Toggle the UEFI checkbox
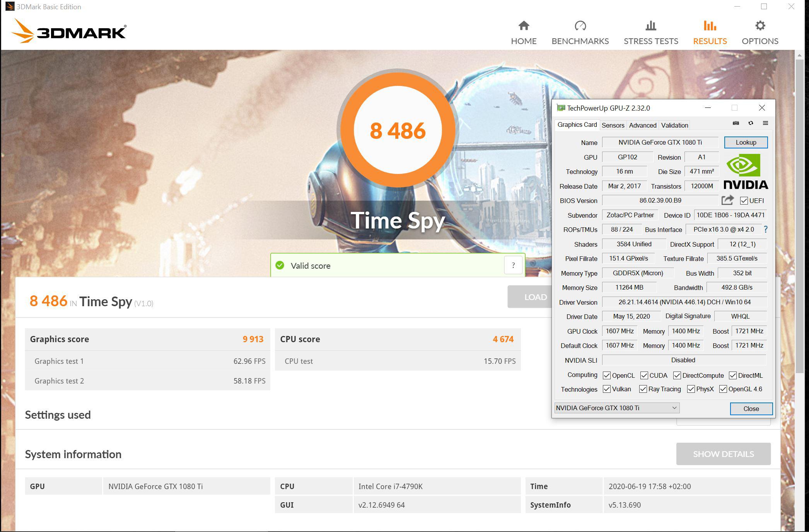809x532 pixels. coord(744,201)
